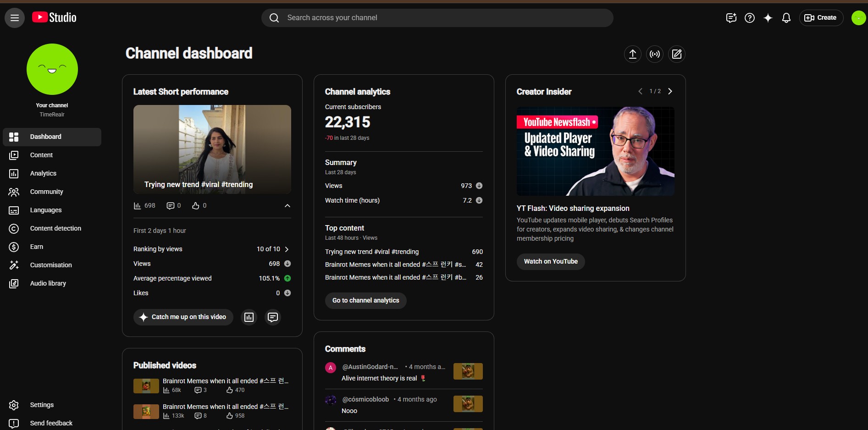The image size is (868, 430).
Task: Open top content Trying new trend #viral #trending
Action: [x=404, y=252]
